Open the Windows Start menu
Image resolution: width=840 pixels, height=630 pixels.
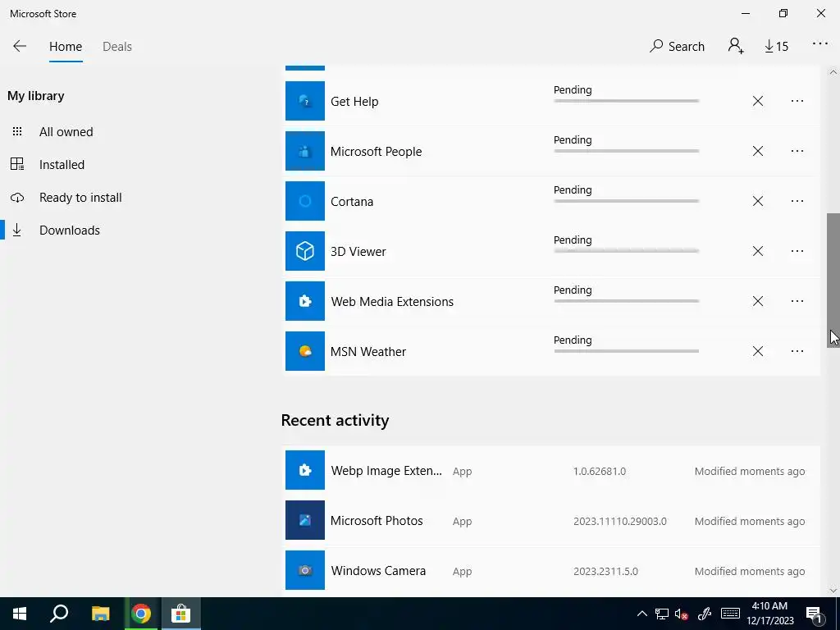20,614
